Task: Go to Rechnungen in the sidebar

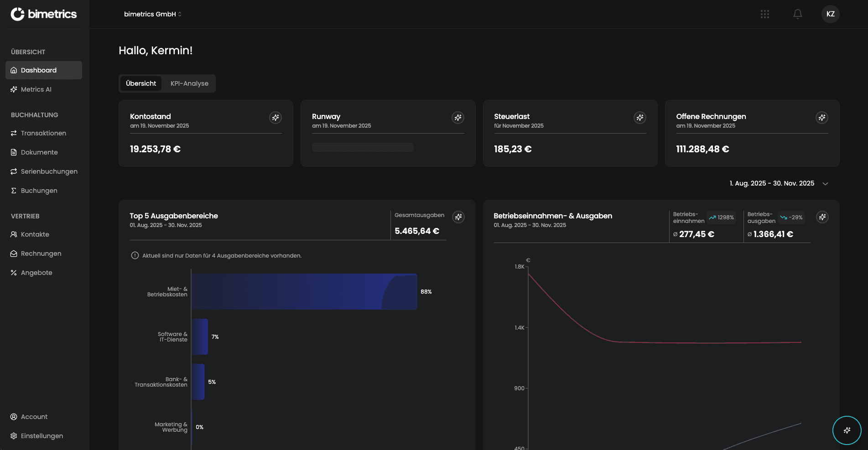Action: pyautogui.click(x=41, y=253)
